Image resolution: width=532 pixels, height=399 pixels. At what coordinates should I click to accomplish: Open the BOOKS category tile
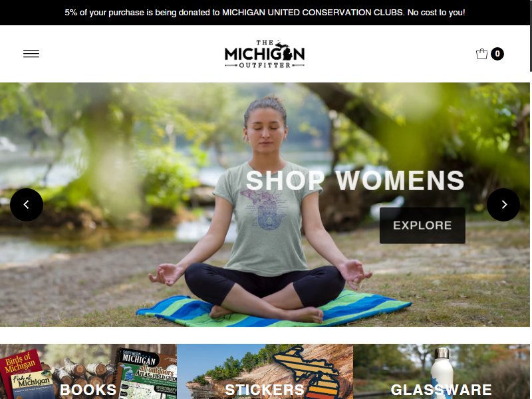(88, 372)
